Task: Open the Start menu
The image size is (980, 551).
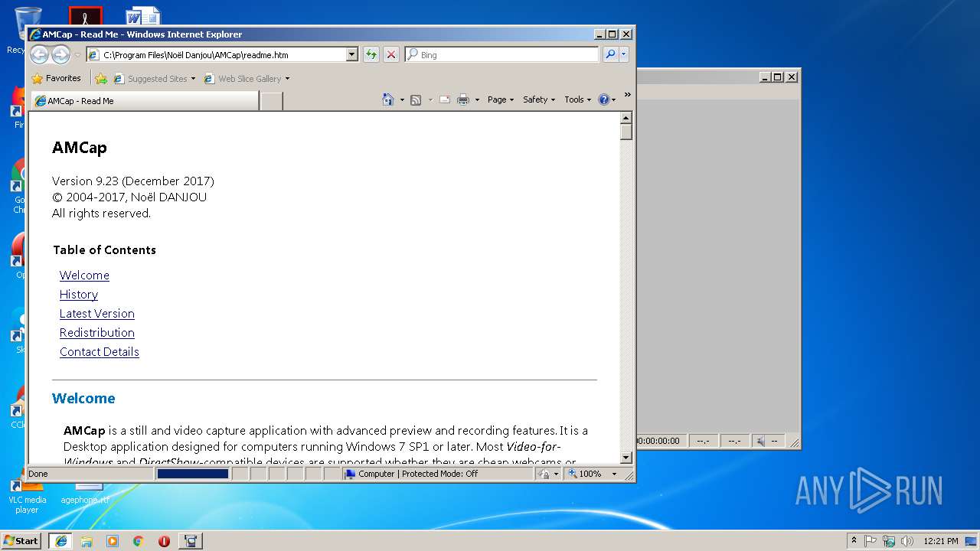Action: pos(21,540)
